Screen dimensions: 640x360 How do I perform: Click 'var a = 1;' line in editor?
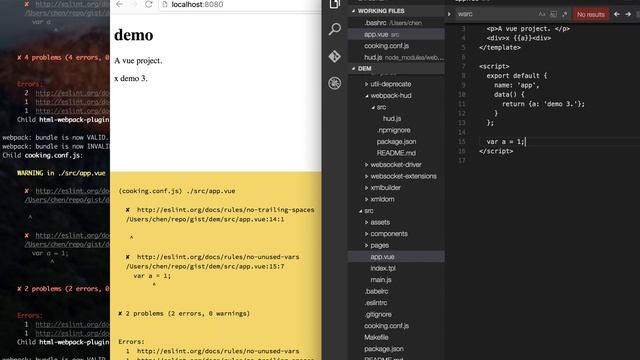(x=505, y=142)
